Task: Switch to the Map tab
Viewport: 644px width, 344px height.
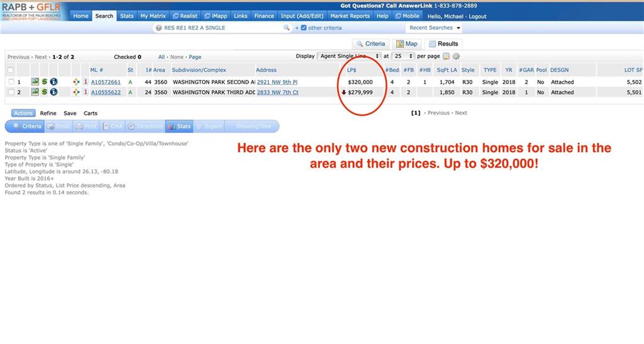Action: point(407,44)
